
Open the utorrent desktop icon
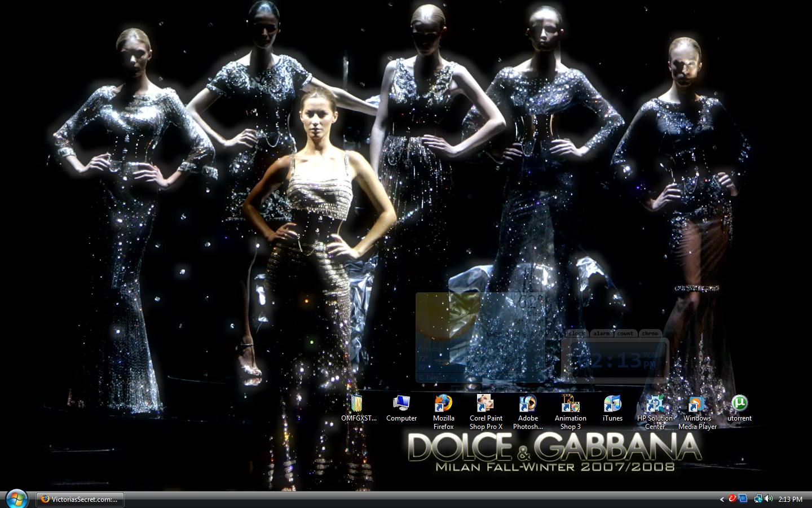click(x=739, y=403)
